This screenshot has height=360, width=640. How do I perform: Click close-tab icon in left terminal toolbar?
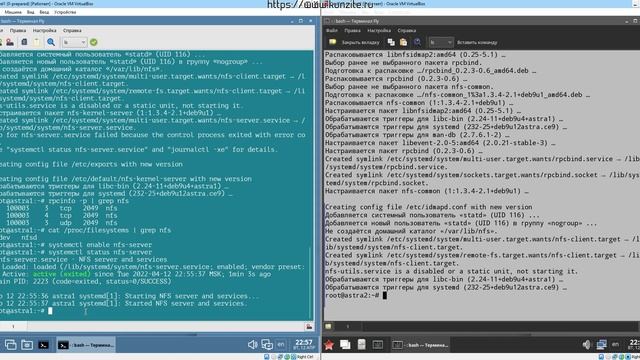(x=10, y=42)
